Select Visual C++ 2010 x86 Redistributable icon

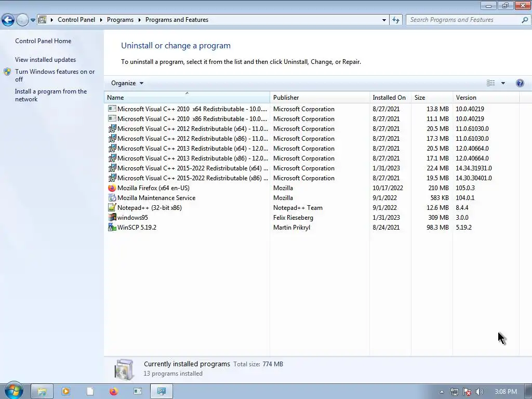112,118
